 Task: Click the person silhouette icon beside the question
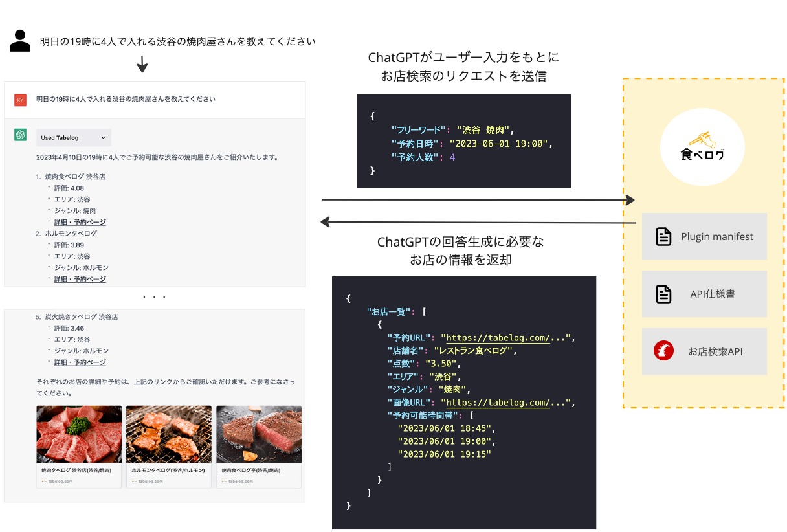point(20,40)
